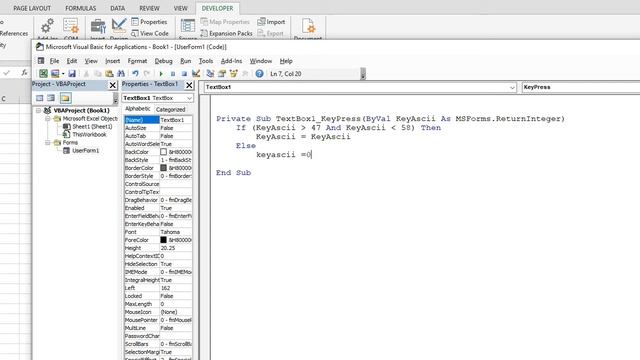Click Expansion Packs in Excel ribbon
This screenshot has width=640, height=360.
point(227,33)
